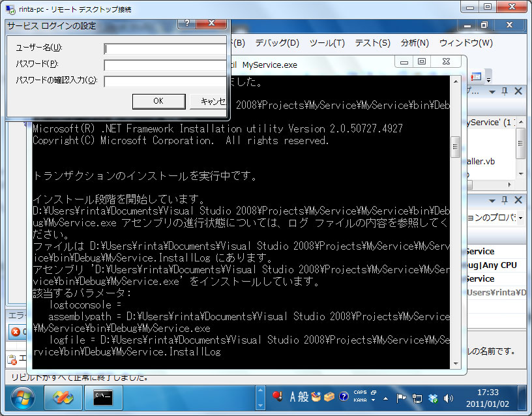Toggle KANA input mode in the language bar
Image resolution: width=532 pixels, height=416 pixels.
point(361,400)
